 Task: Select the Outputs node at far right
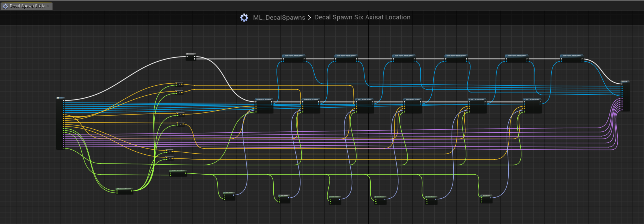tap(626, 97)
